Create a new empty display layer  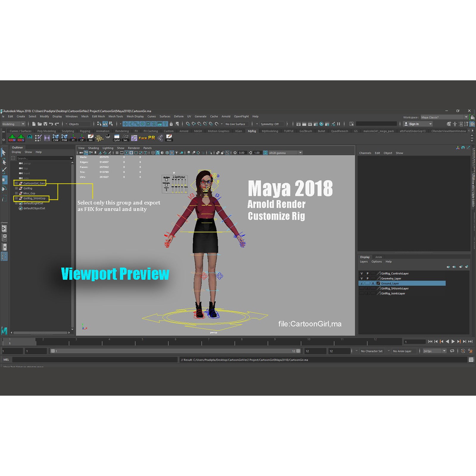click(461, 267)
